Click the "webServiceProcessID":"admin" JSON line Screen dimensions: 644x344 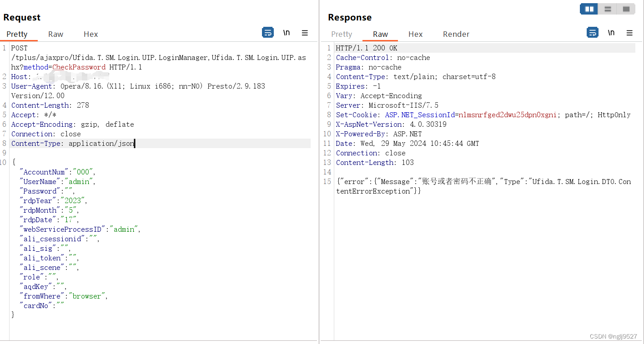[x=80, y=229]
